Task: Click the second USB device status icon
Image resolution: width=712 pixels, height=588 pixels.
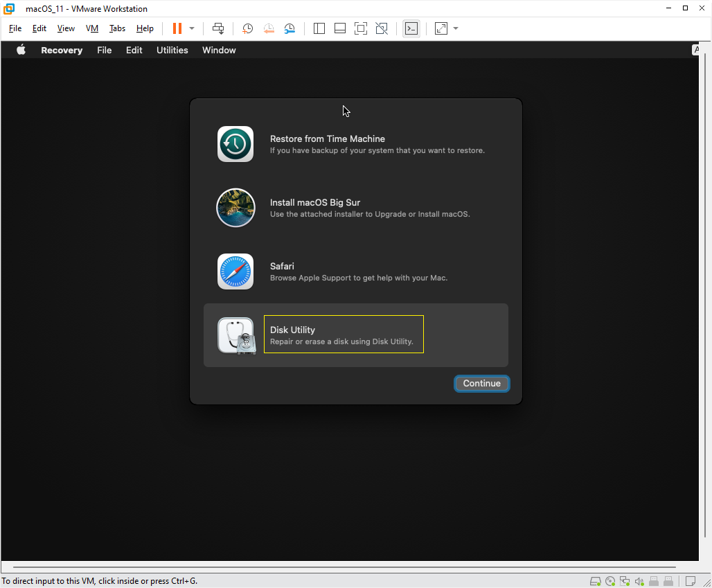Action: point(668,581)
